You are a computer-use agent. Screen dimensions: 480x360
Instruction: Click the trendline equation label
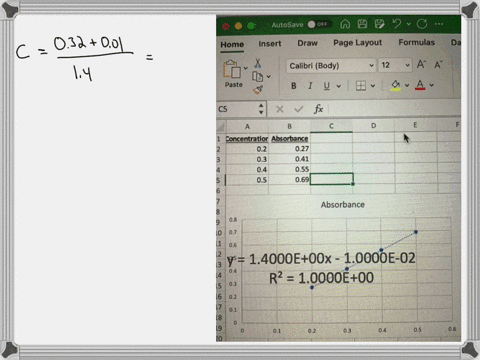(x=322, y=259)
